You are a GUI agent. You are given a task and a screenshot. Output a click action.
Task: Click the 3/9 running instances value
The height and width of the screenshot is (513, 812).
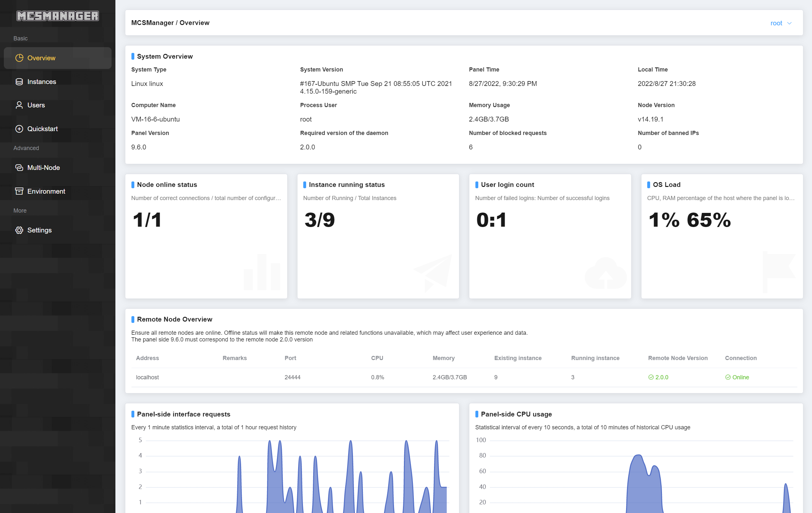pyautogui.click(x=320, y=220)
